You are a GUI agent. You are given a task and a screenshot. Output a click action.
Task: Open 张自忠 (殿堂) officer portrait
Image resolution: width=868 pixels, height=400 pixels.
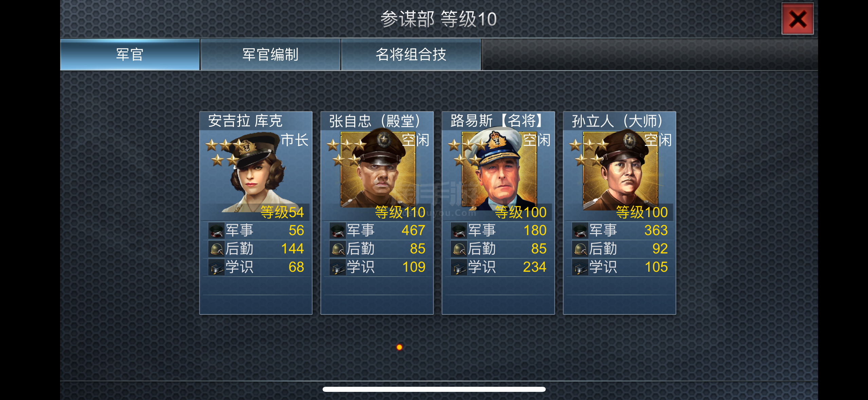click(x=378, y=170)
